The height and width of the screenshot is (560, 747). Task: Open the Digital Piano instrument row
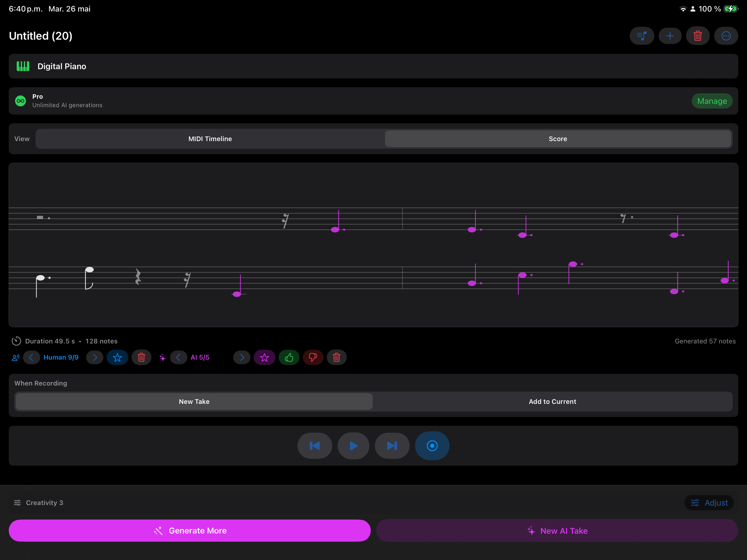point(373,66)
